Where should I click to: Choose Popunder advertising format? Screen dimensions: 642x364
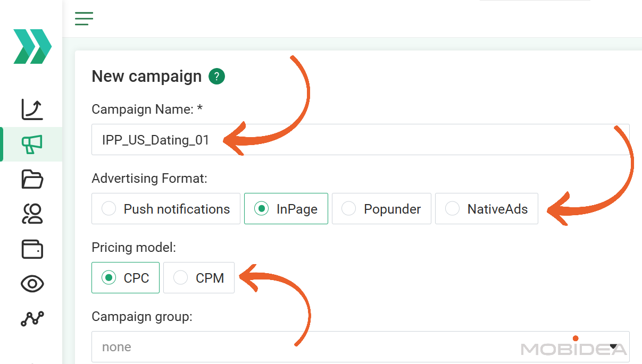click(381, 209)
